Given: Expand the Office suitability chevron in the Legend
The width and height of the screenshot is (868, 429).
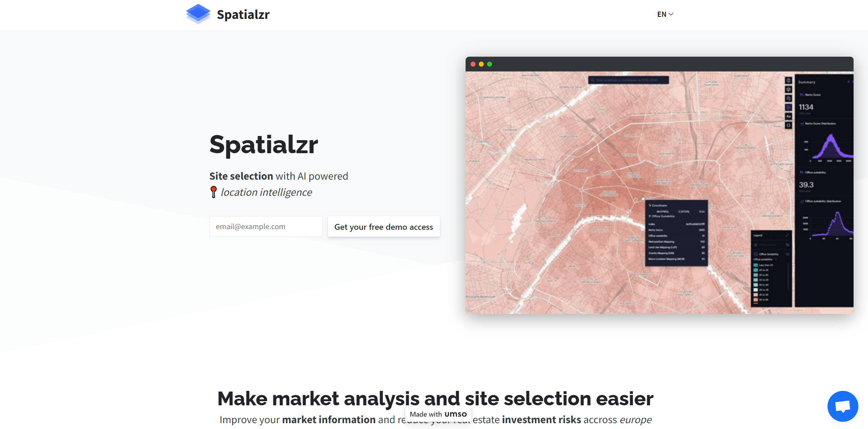Looking at the screenshot, I should pyautogui.click(x=776, y=259).
